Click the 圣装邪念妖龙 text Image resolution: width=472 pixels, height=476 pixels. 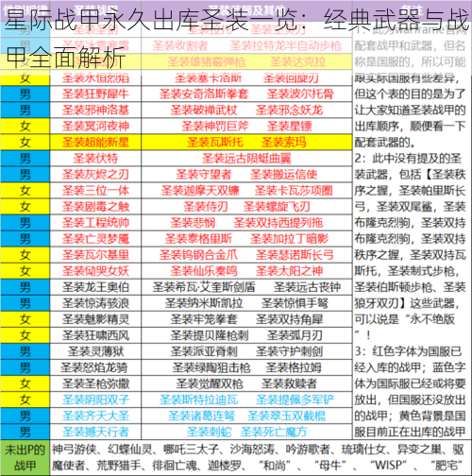coord(289,110)
